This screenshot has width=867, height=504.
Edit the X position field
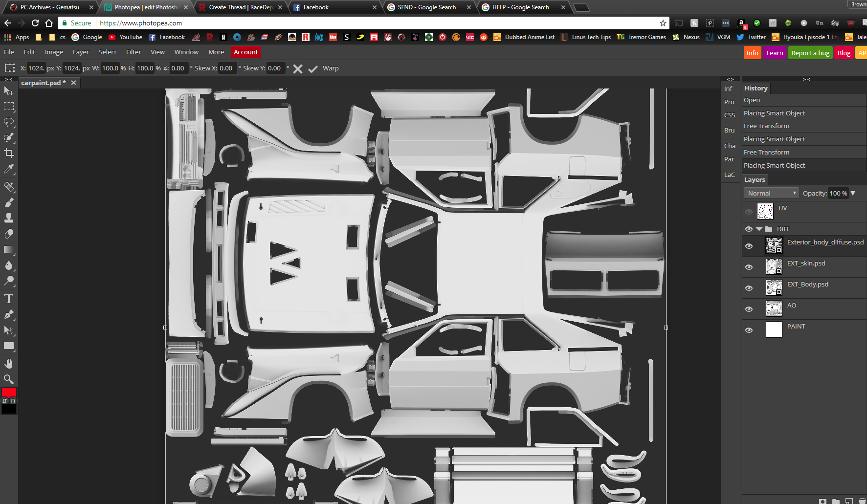[36, 68]
